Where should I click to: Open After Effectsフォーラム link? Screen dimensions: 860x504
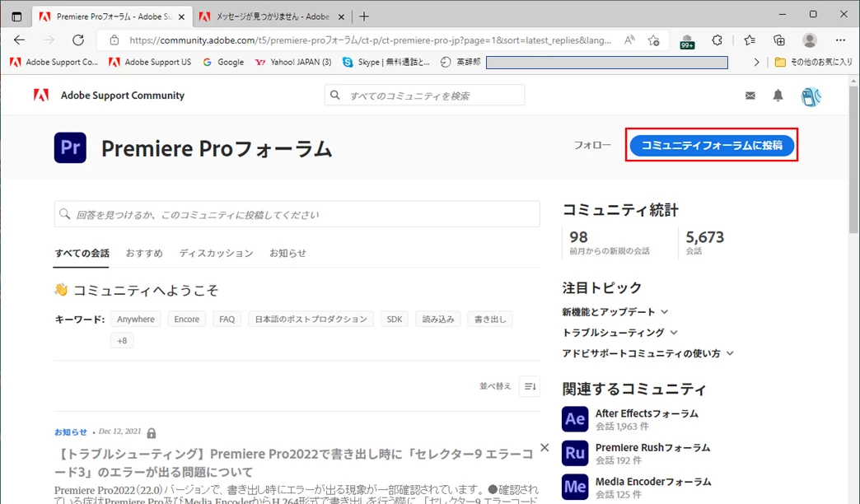[647, 413]
